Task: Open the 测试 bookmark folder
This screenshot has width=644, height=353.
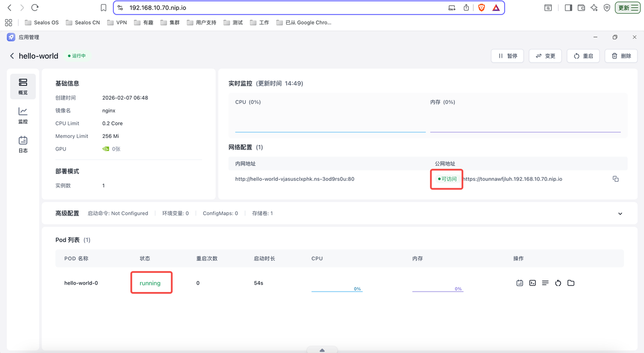Action: pyautogui.click(x=233, y=23)
